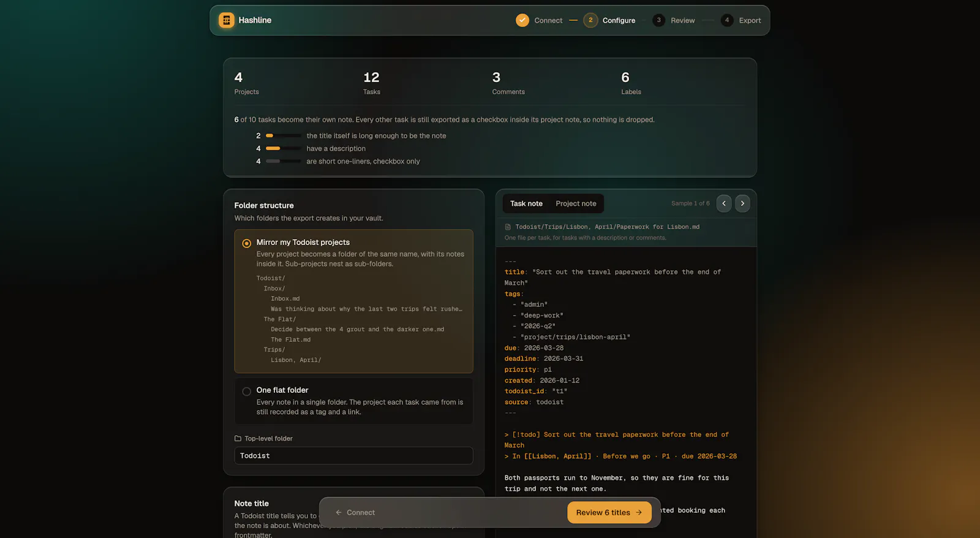This screenshot has height=538, width=980.
Task: Go to the Connect step label
Action: coord(548,20)
